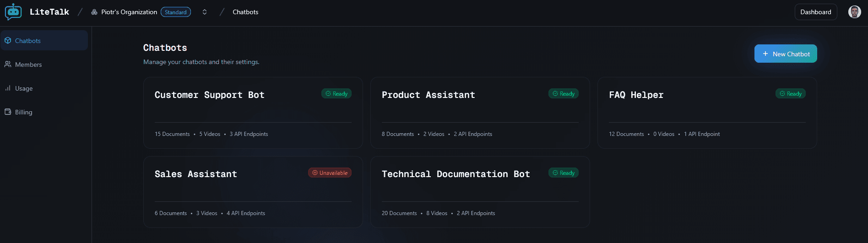Screen dimensions: 868x243
Task: Open the Technical Documentation Bot card
Action: pos(480,192)
